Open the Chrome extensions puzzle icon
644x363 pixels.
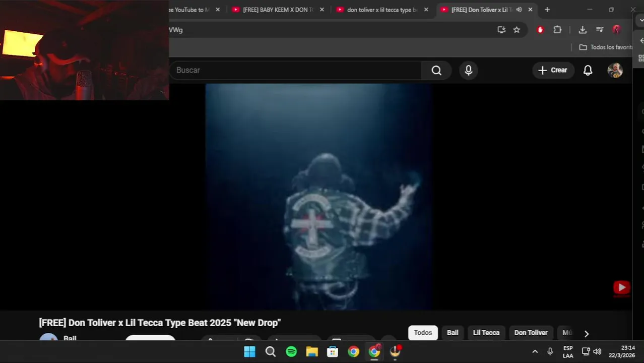557,30
